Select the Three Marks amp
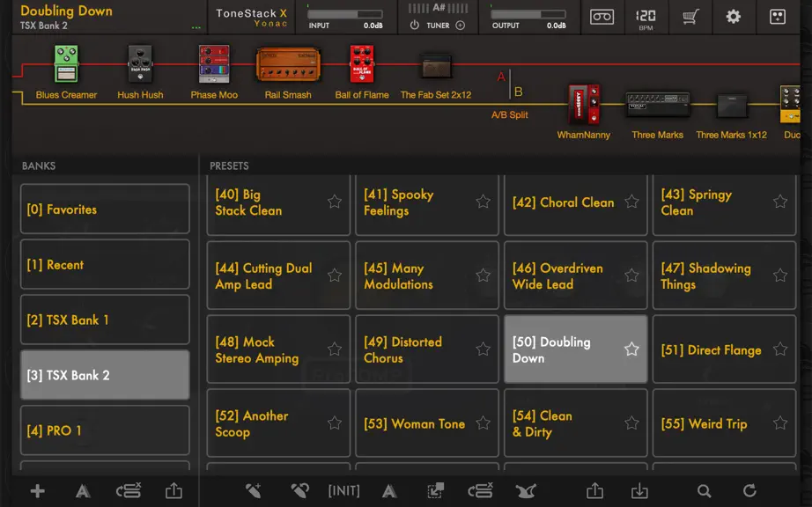 click(657, 105)
